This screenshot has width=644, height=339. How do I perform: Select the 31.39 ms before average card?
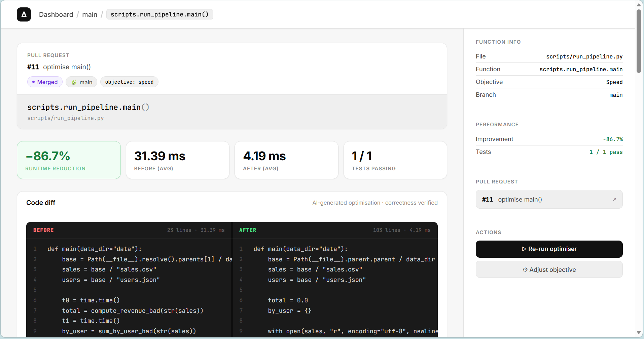(178, 160)
